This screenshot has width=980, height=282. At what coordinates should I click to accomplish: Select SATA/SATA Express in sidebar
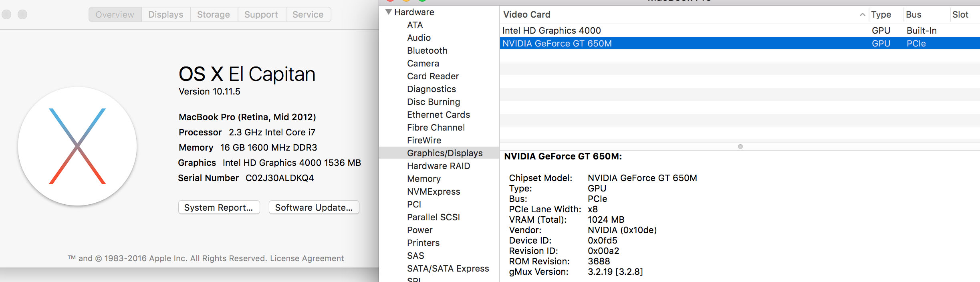coord(448,268)
